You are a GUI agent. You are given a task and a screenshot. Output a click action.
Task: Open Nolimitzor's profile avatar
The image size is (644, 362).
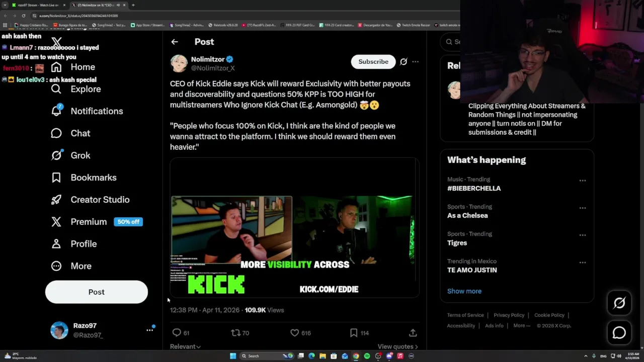[179, 63]
